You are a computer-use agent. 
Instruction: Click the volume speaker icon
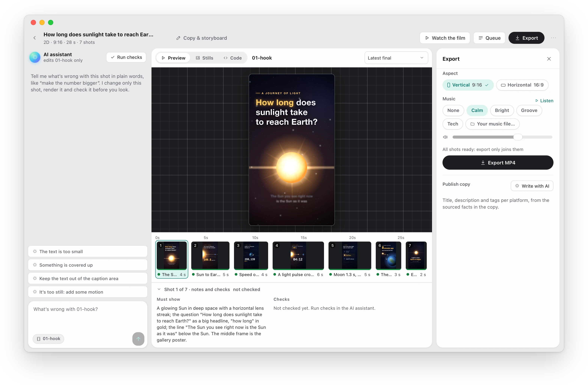tap(445, 137)
